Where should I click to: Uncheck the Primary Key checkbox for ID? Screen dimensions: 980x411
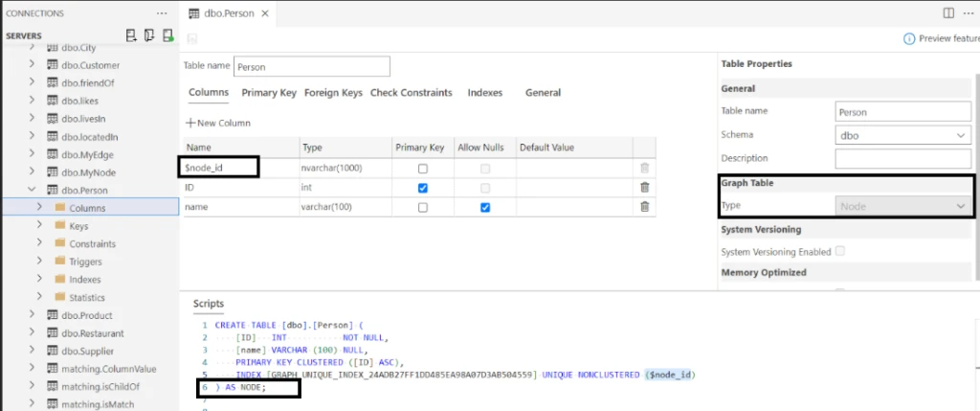pyautogui.click(x=422, y=188)
